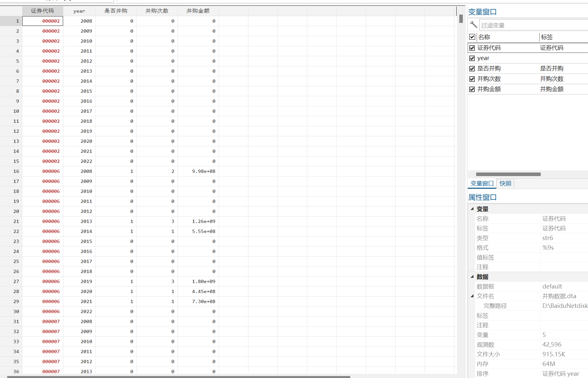Uncheck the 并购次数 variable checkbox
Screen dimensions: 588x378
(x=472, y=79)
